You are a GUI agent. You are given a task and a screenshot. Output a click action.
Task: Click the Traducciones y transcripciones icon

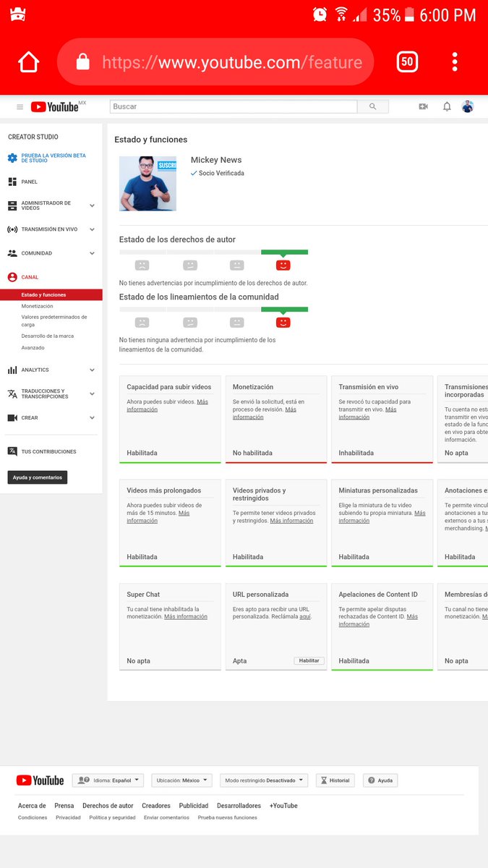(x=12, y=393)
